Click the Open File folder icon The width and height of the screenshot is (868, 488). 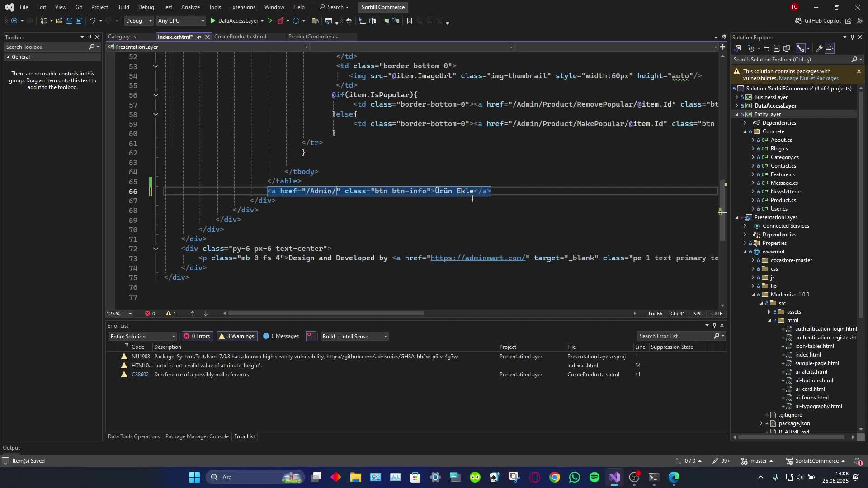59,21
